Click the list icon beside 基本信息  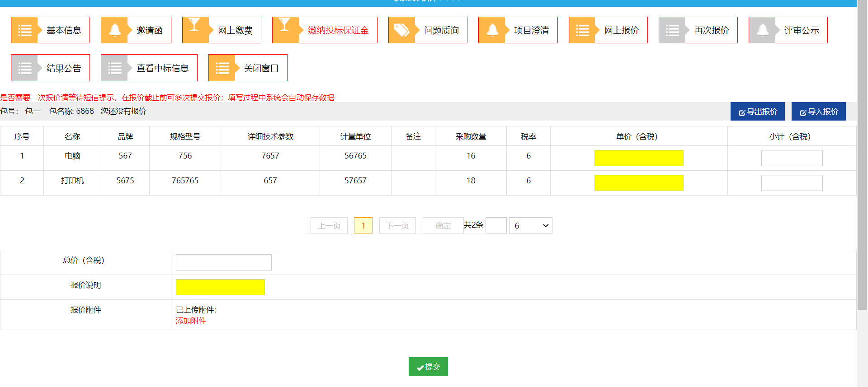(24, 30)
